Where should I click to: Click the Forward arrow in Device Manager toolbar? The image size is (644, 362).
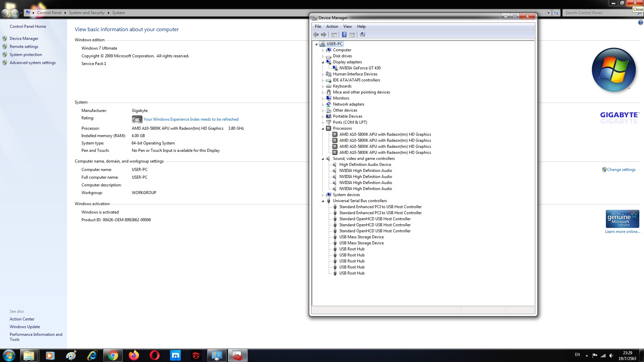[x=324, y=35]
